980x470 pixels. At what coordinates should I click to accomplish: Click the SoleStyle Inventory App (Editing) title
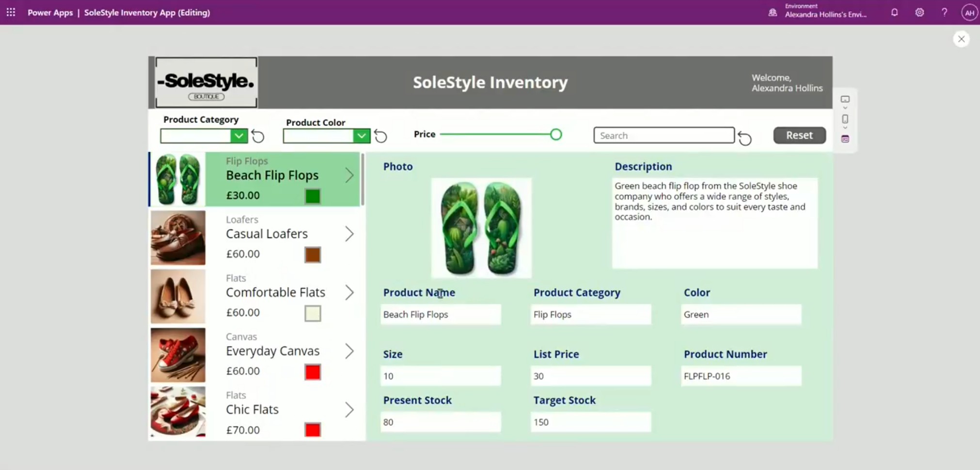tap(146, 13)
